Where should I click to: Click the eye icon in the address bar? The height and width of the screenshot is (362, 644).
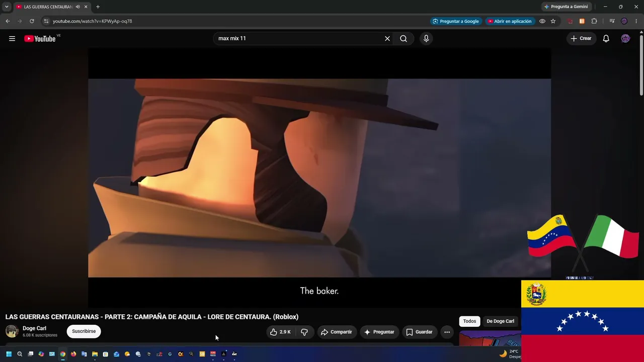(542, 21)
